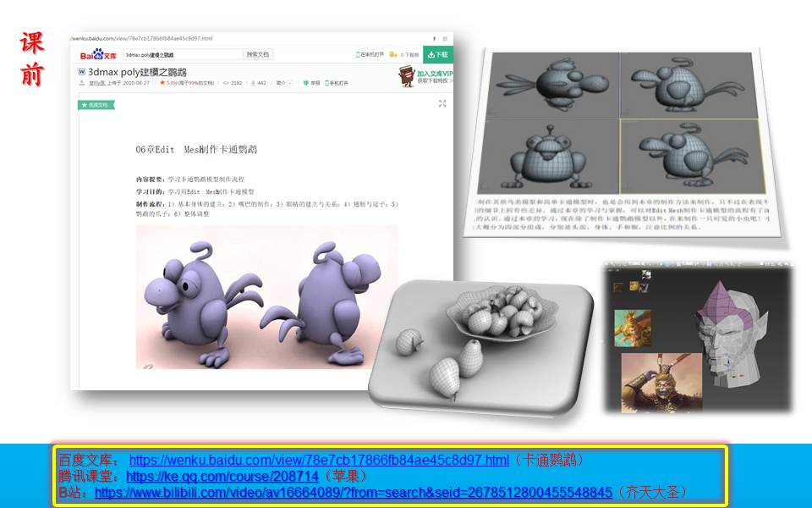Viewport: 812px width, 508px height.
Task: Click the 手机打开 option under the title
Action: click(335, 83)
